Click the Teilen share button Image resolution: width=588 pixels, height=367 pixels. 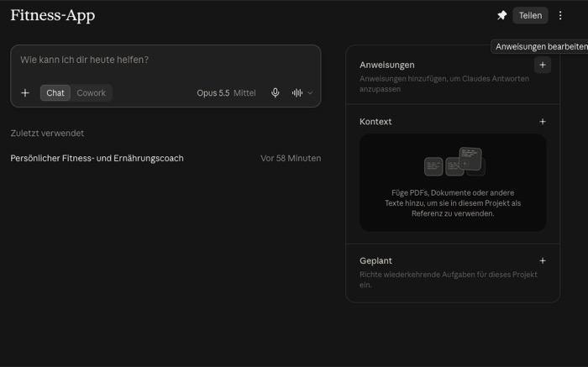pos(530,15)
